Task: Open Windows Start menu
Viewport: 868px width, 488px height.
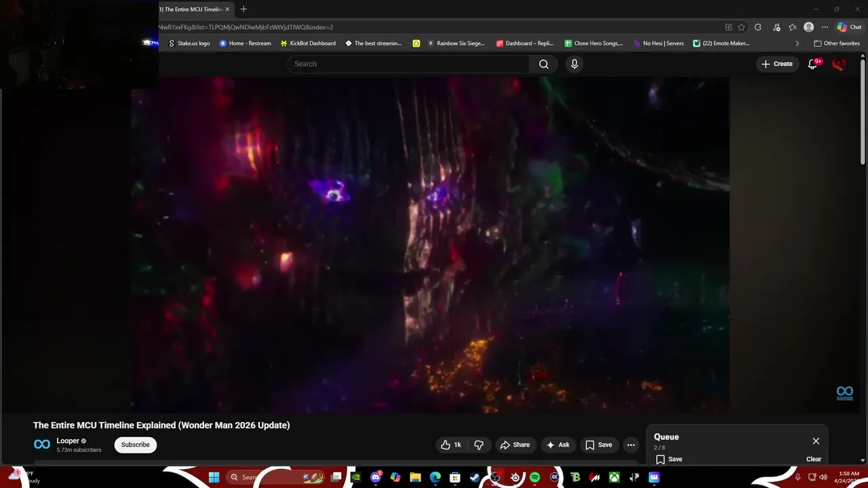Action: [214, 477]
